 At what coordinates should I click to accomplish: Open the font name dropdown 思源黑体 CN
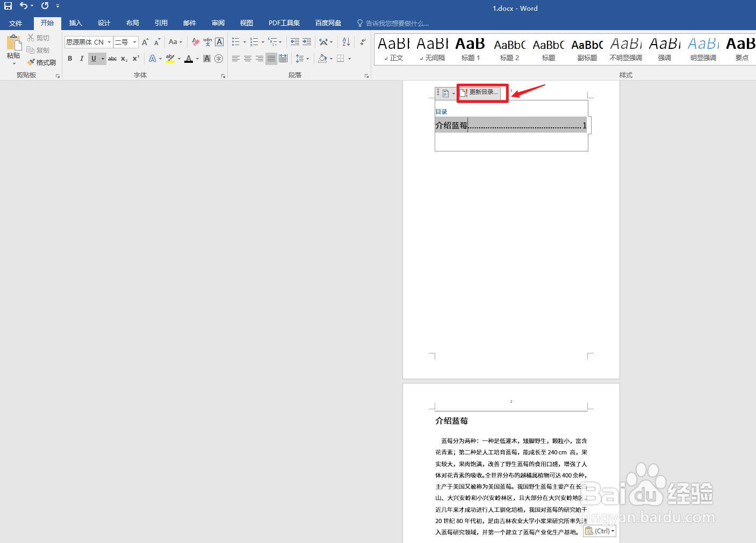point(109,42)
